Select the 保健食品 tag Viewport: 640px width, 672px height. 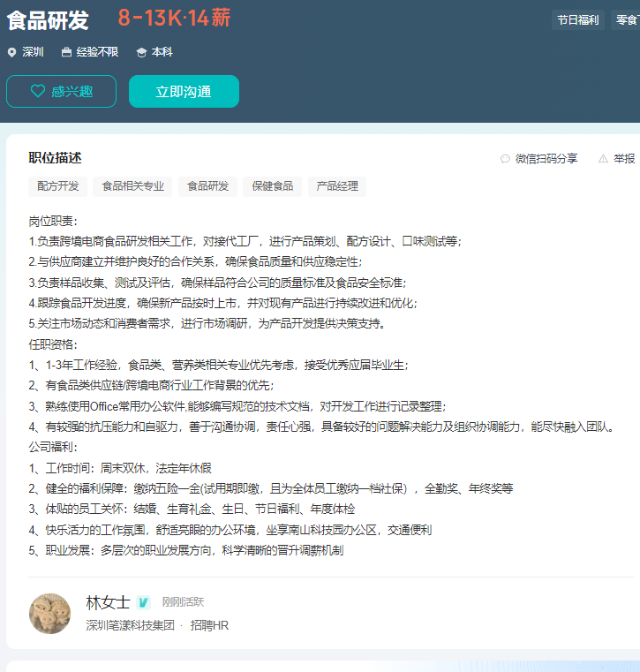[x=273, y=186]
